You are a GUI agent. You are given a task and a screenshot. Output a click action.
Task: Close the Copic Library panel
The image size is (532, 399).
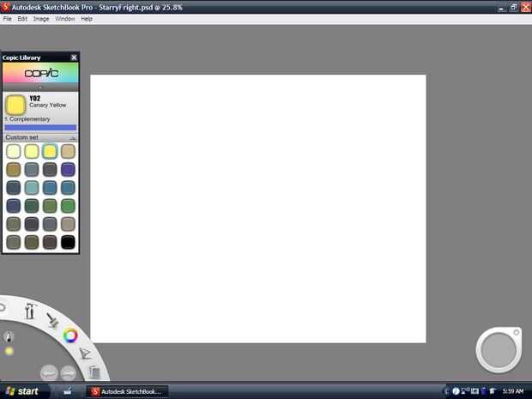point(74,57)
